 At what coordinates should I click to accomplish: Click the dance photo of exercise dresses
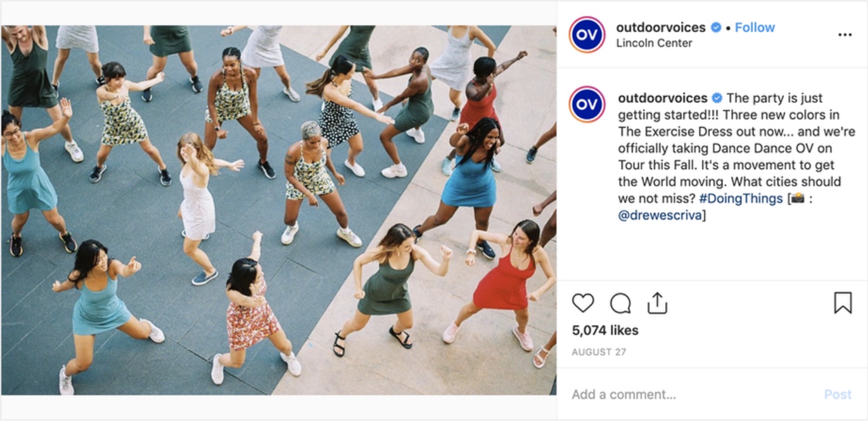pyautogui.click(x=278, y=210)
